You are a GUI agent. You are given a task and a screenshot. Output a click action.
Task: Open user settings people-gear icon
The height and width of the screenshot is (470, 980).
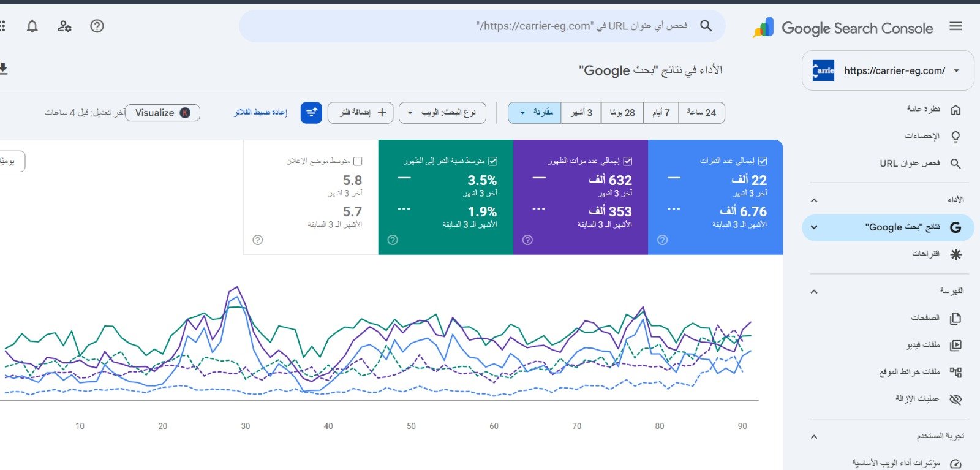tap(64, 26)
